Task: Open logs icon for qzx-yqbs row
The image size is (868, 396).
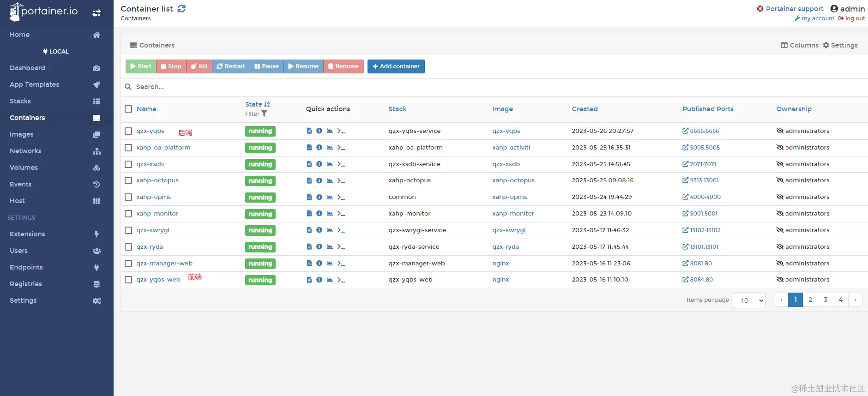Action: [309, 131]
